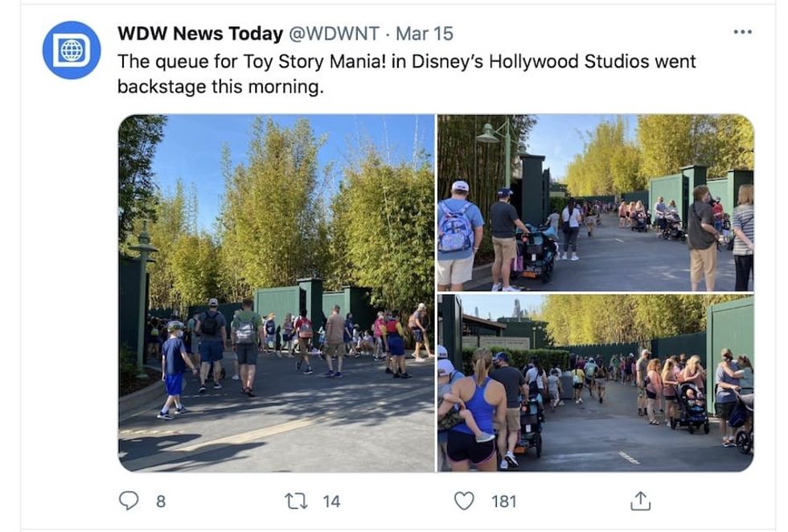Click the boy in blue in left photo

[x=174, y=370]
